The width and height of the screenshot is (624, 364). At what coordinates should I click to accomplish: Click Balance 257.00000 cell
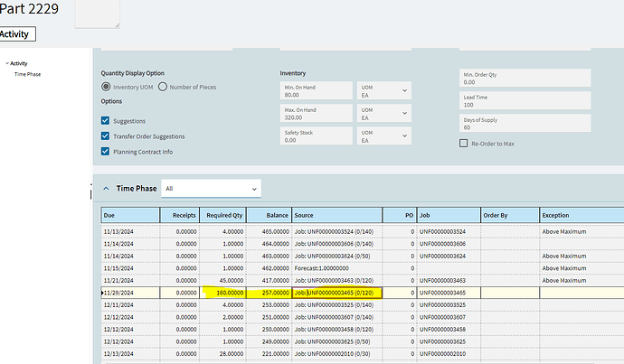(x=269, y=293)
